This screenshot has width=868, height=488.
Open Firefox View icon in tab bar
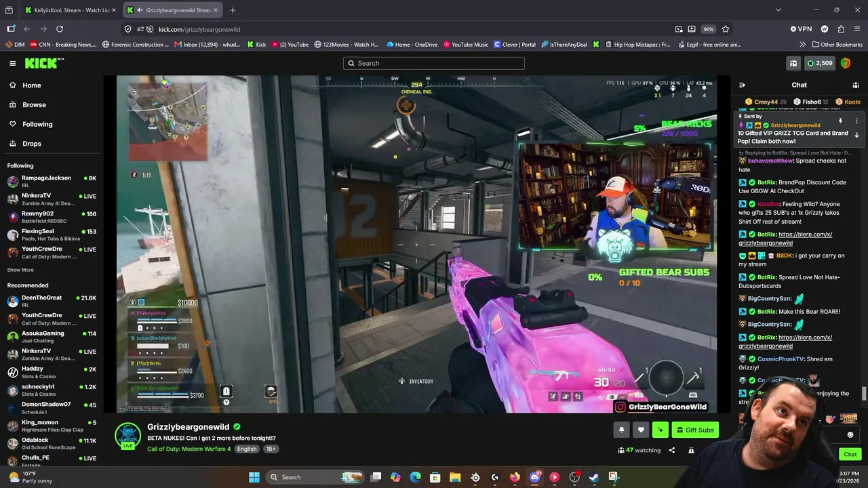(9, 10)
